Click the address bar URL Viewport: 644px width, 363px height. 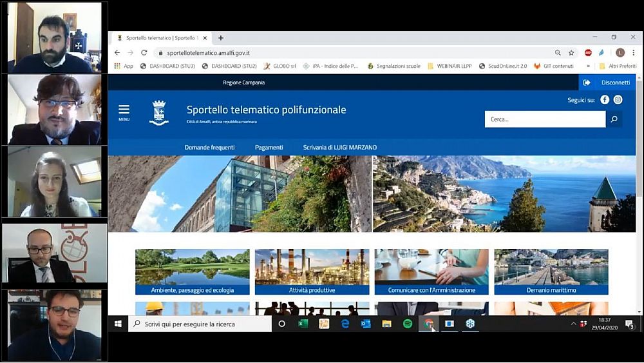point(208,53)
